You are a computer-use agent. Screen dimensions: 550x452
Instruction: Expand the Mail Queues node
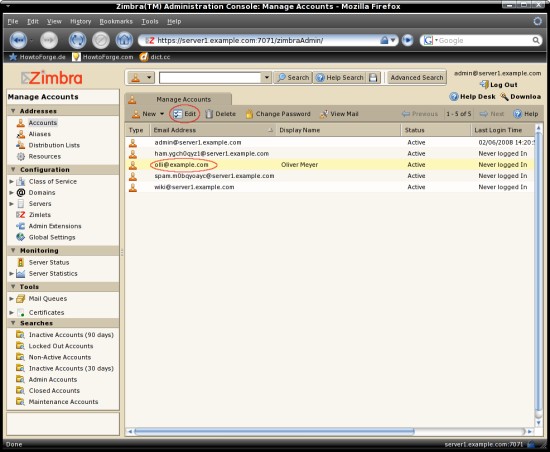tap(12, 299)
